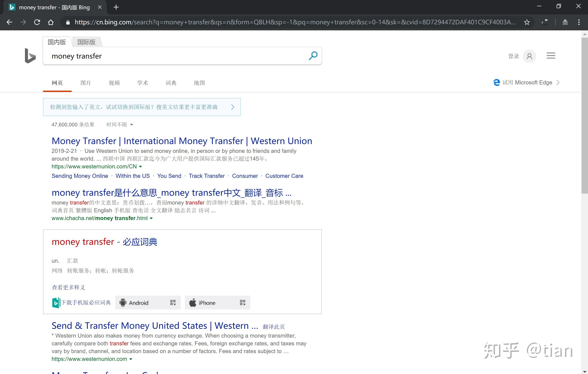Open a new tab with the plus button
The width and height of the screenshot is (588, 374).
pyautogui.click(x=116, y=7)
